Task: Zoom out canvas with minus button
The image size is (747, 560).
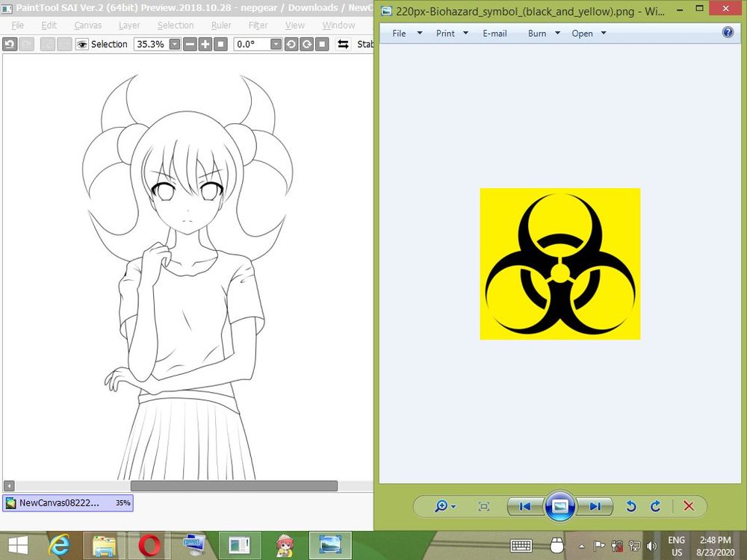Action: tap(190, 44)
